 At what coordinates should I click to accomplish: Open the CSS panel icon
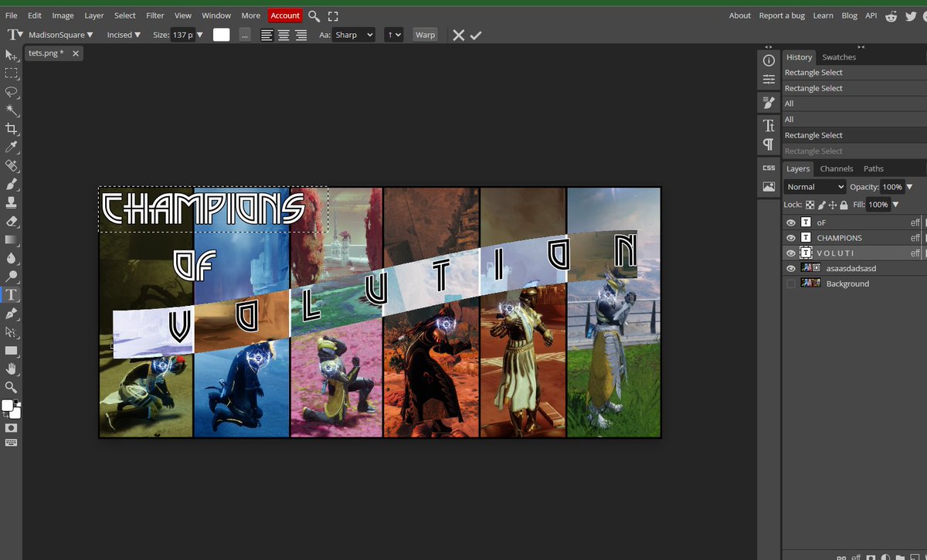point(769,168)
